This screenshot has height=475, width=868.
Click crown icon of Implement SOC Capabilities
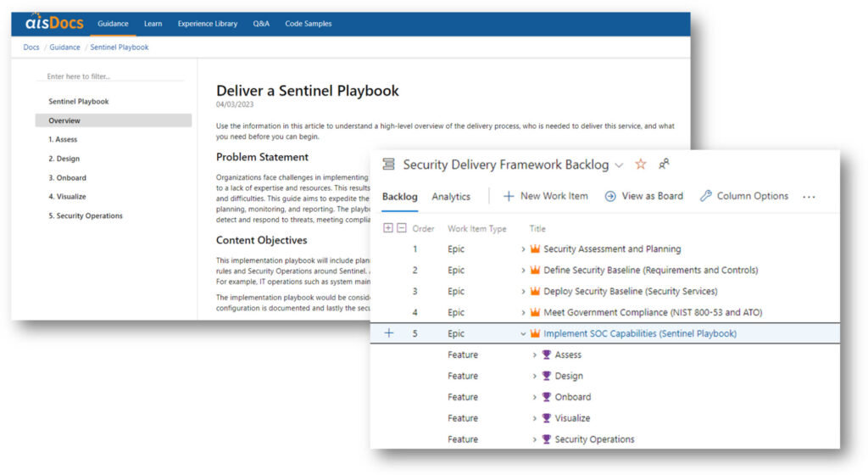point(535,332)
